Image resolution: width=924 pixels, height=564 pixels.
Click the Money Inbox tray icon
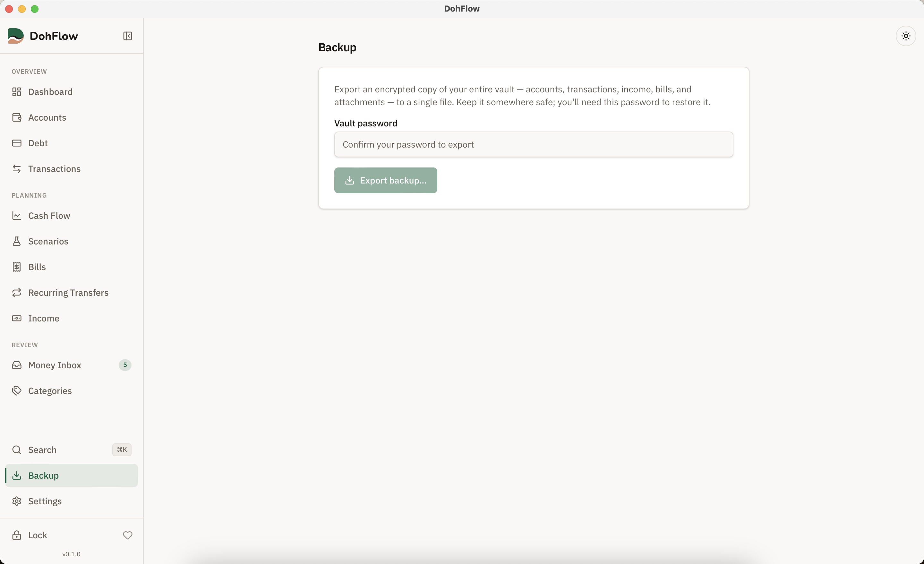(x=16, y=365)
